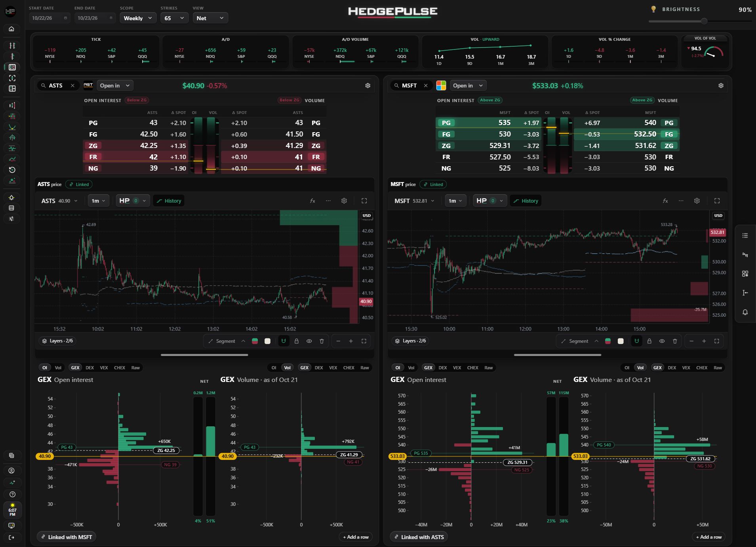Image resolution: width=756 pixels, height=547 pixels.
Task: Toggle drawings visibility eye on ASTS chart
Action: 309,341
